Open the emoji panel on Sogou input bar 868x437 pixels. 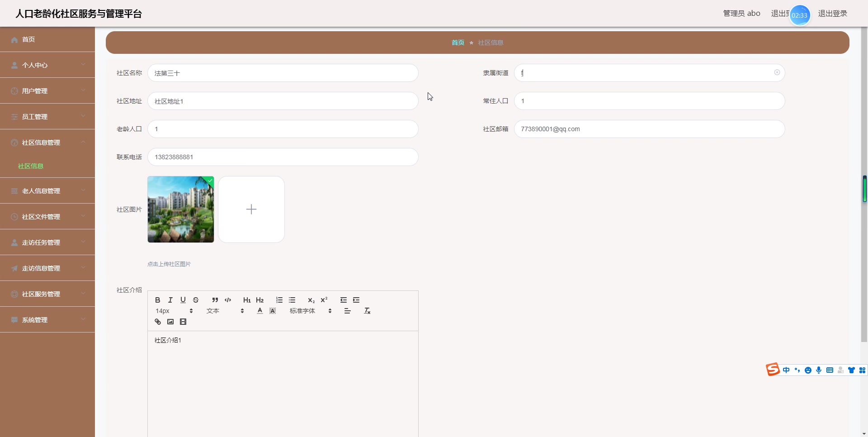[x=808, y=370]
